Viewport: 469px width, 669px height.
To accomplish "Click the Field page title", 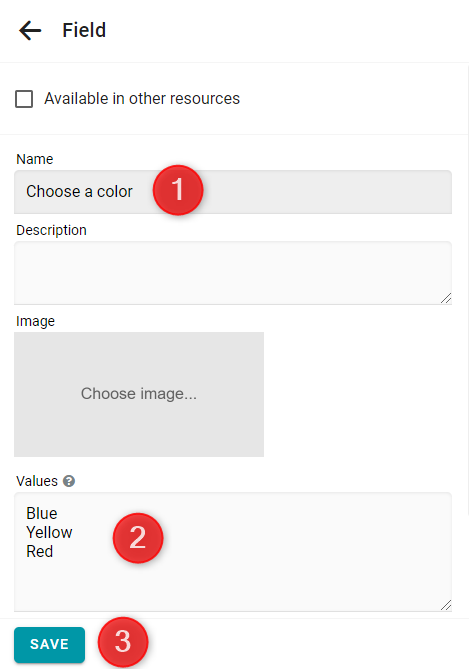I will click(x=84, y=30).
